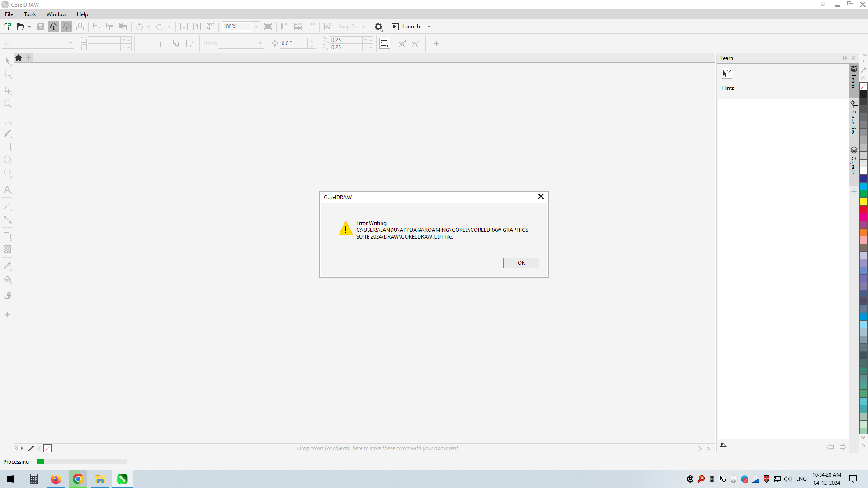Click the New document icon
This screenshot has height=488, width=868.
click(x=7, y=27)
